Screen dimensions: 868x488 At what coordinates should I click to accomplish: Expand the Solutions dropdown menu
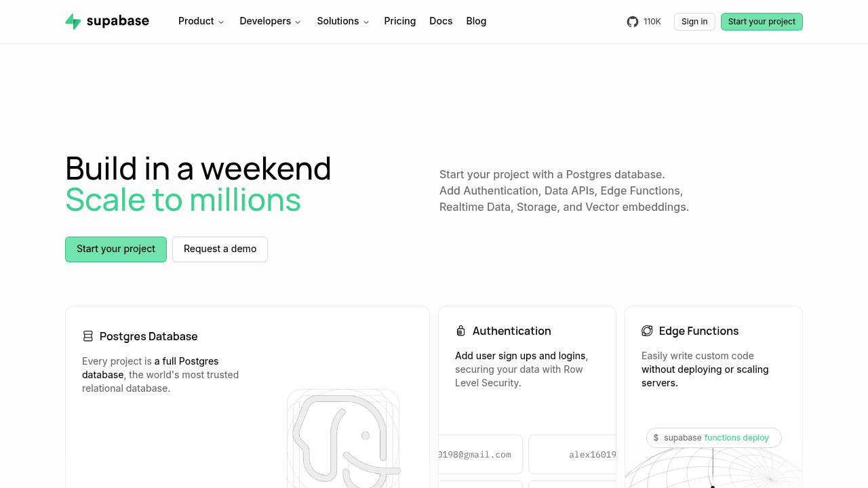tap(343, 21)
